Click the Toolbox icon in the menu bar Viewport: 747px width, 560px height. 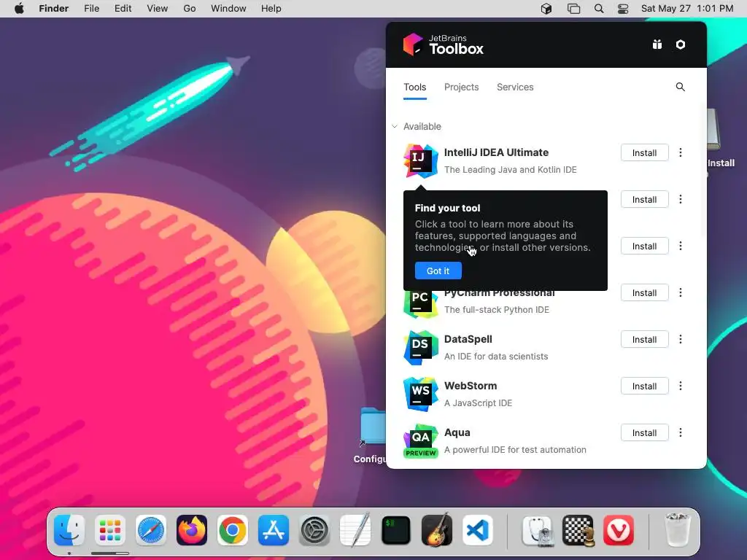(x=546, y=9)
